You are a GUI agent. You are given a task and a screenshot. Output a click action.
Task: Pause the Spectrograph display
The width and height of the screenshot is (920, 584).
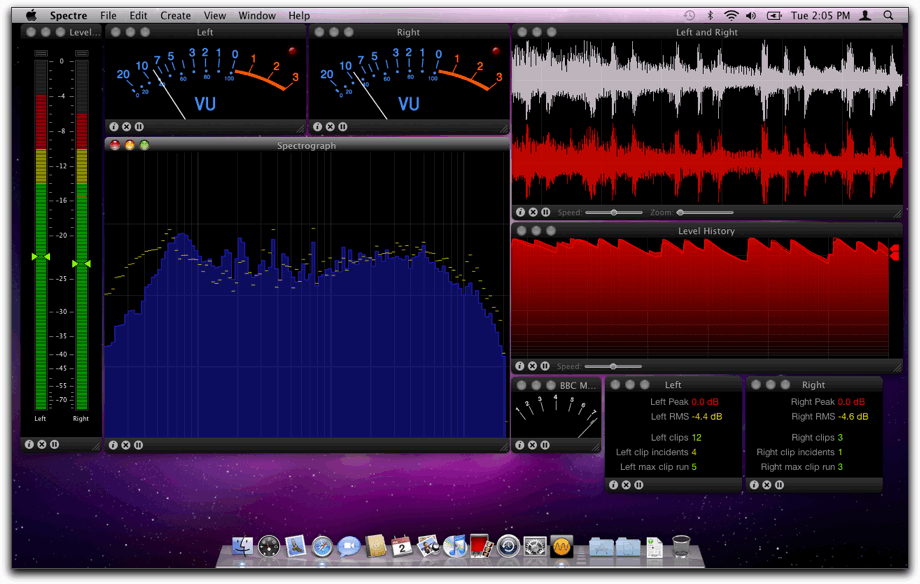click(138, 445)
